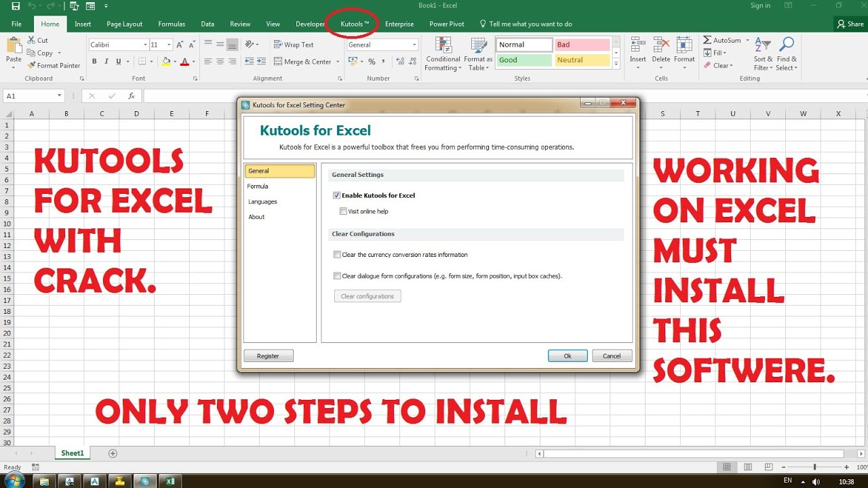Image resolution: width=868 pixels, height=488 pixels.
Task: Click the Insert Function fx icon
Action: (132, 96)
